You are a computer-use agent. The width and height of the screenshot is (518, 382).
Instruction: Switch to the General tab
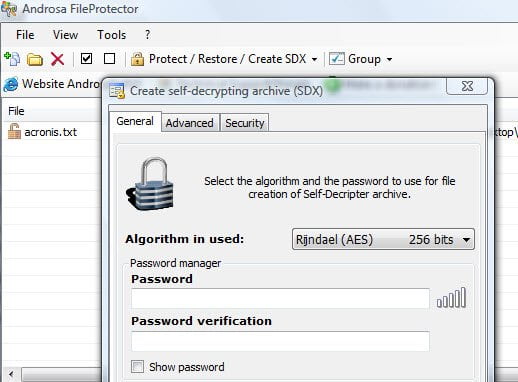135,121
